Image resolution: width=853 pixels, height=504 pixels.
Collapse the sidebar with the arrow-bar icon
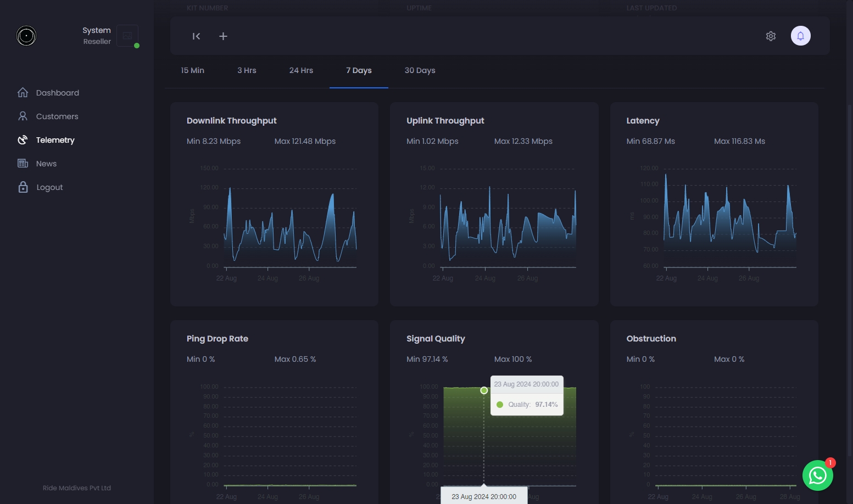pyautogui.click(x=196, y=36)
